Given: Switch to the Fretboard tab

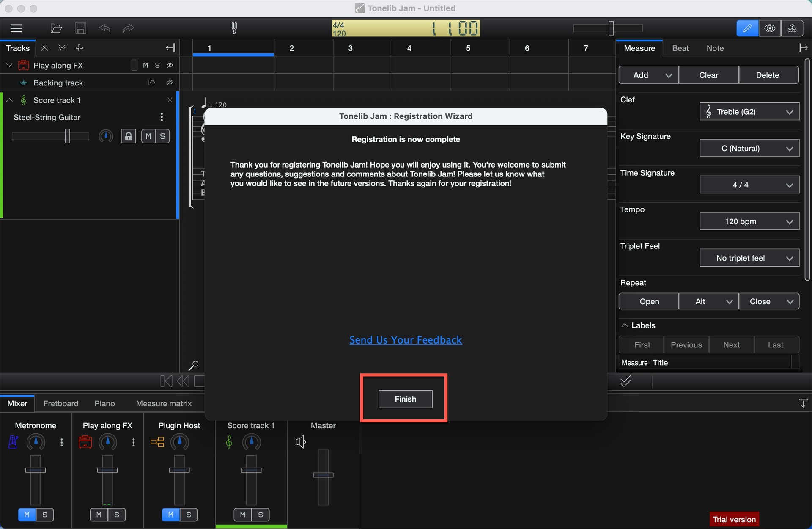Looking at the screenshot, I should pyautogui.click(x=61, y=403).
